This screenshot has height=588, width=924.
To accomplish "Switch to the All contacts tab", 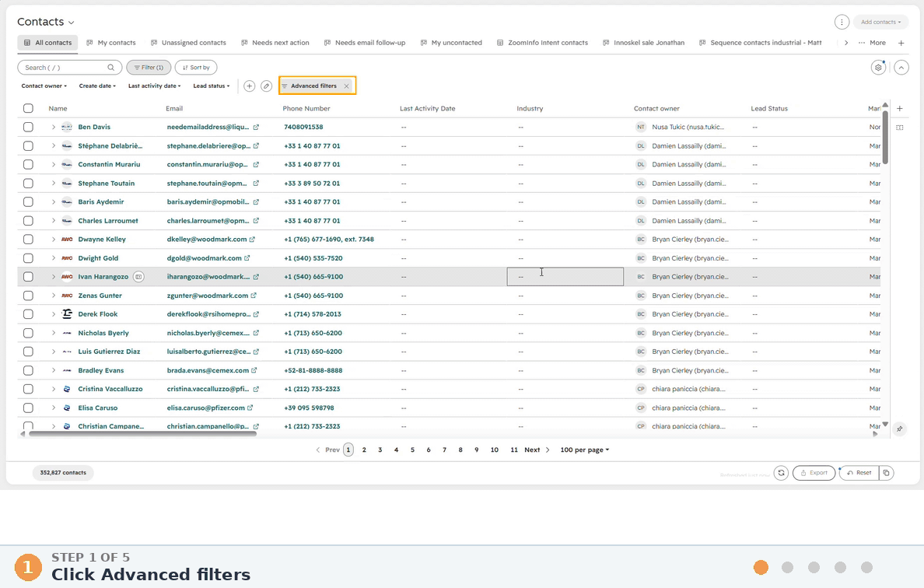I will 47,43.
